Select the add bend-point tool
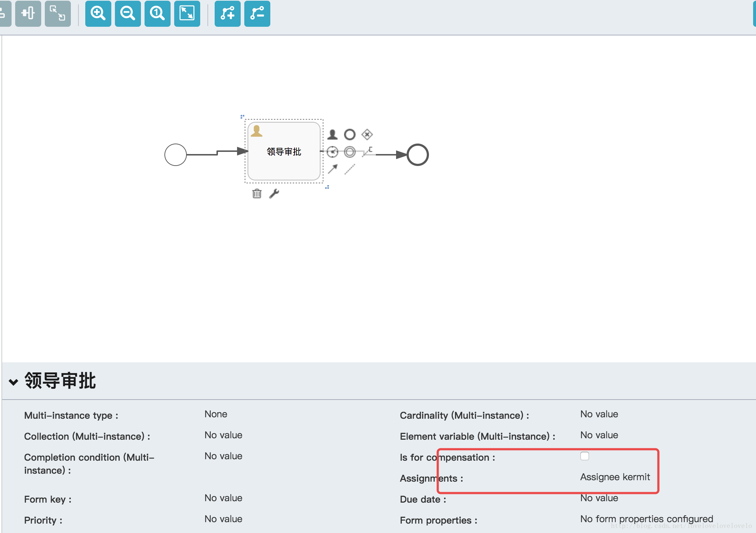Image resolution: width=756 pixels, height=533 pixels. coord(227,14)
